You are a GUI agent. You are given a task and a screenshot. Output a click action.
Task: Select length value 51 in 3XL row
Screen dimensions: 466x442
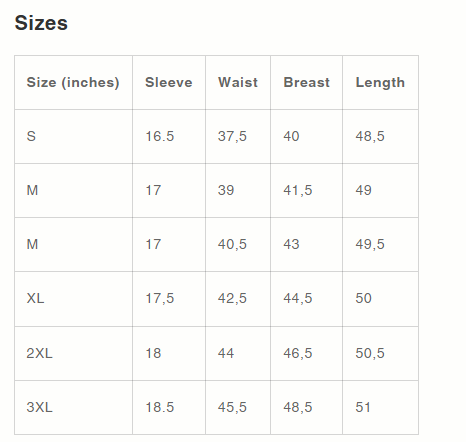click(x=363, y=407)
